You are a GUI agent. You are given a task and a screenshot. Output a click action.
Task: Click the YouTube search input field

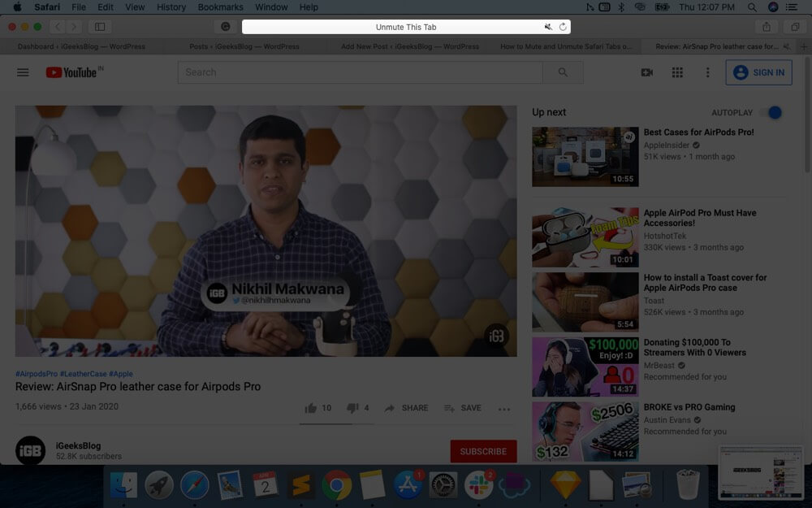[x=360, y=72]
